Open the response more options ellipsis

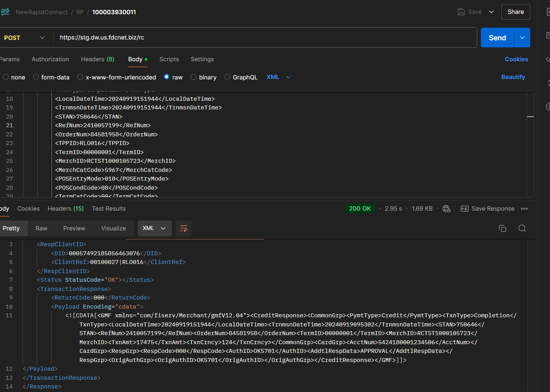[524, 209]
